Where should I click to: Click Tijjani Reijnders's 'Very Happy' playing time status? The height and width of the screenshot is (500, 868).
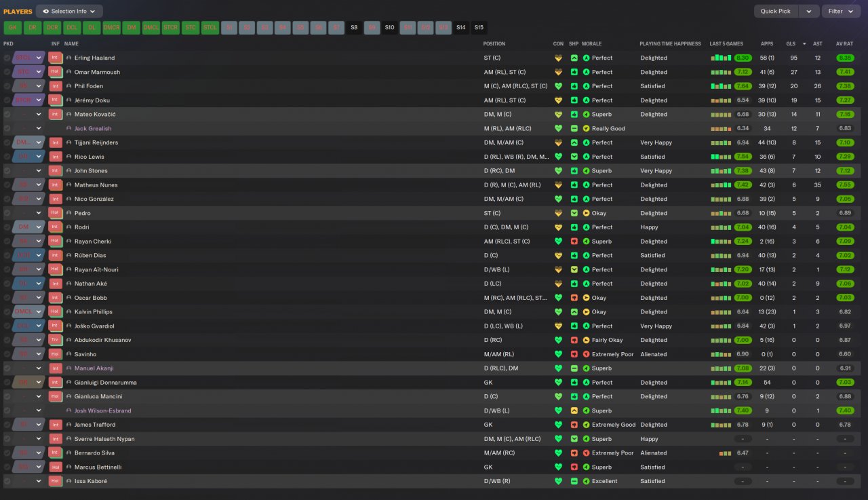656,142
